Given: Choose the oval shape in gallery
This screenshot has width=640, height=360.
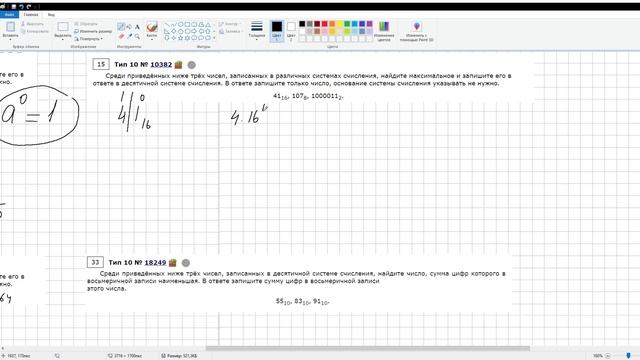Looking at the screenshot, I should coord(180,24).
